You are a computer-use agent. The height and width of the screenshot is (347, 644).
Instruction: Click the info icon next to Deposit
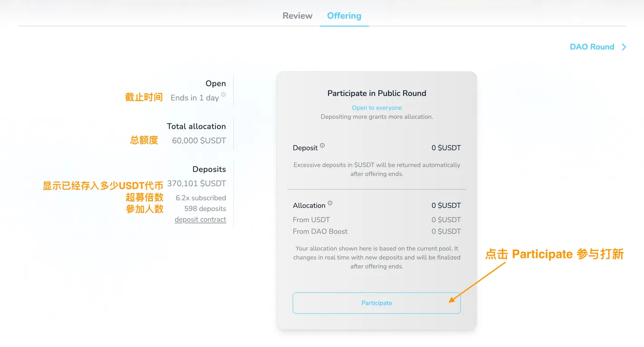pos(322,145)
